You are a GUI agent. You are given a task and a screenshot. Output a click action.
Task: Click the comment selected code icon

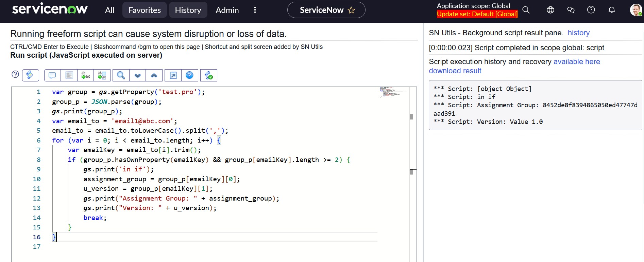52,75
